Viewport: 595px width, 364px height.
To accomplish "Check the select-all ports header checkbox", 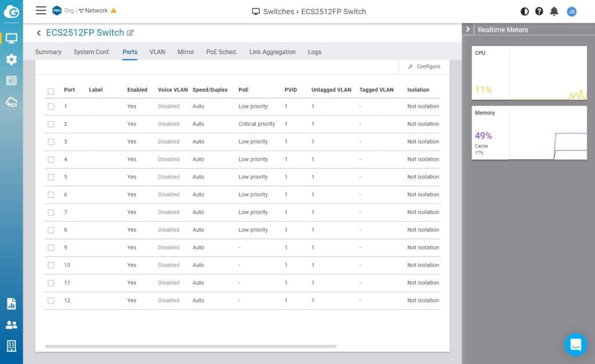I will point(51,91).
